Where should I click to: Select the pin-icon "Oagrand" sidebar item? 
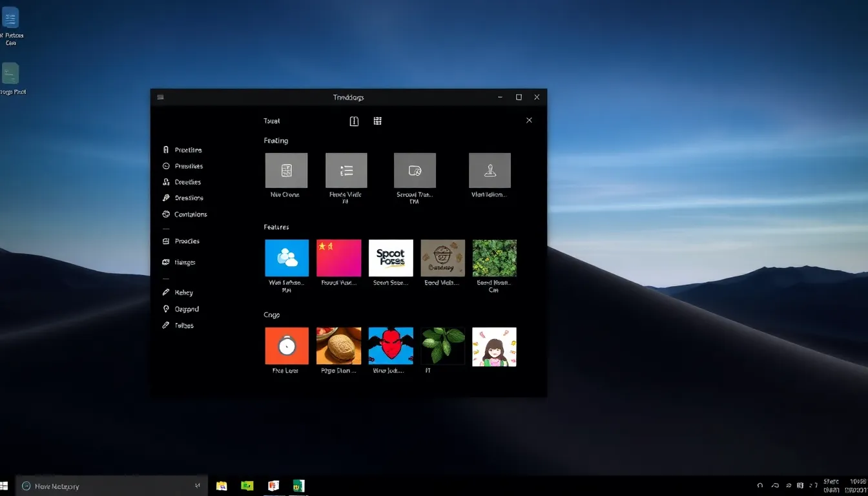[x=181, y=309]
